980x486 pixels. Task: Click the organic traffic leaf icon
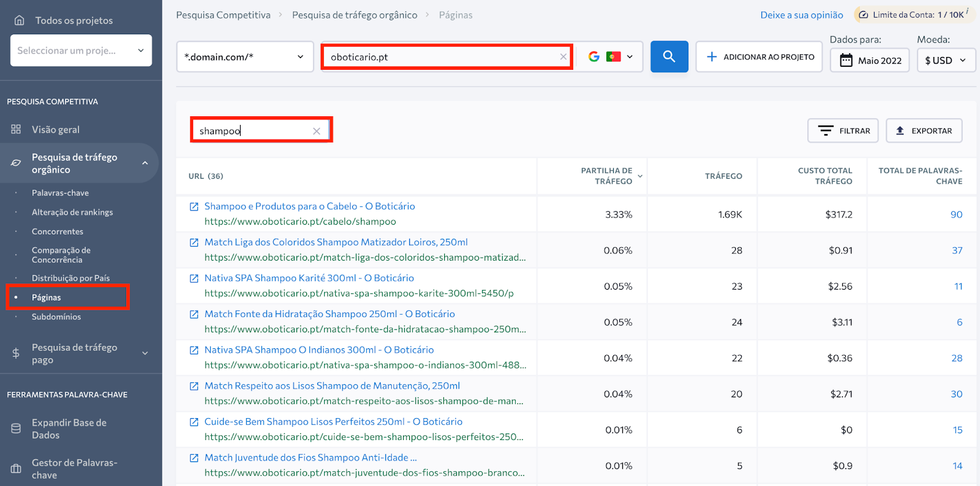pyautogui.click(x=16, y=163)
